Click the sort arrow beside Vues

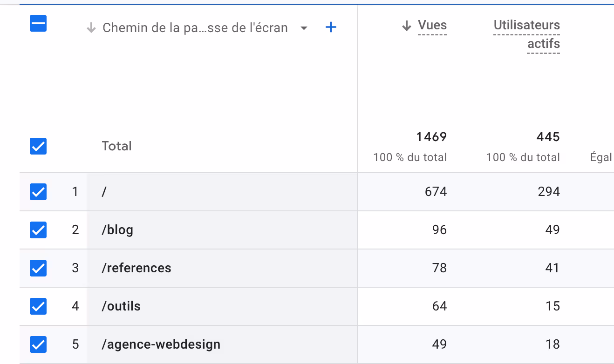click(407, 26)
